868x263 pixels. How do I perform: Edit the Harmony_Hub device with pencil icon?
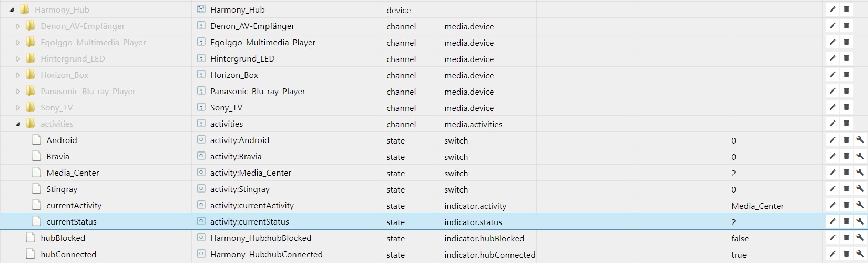coord(832,9)
